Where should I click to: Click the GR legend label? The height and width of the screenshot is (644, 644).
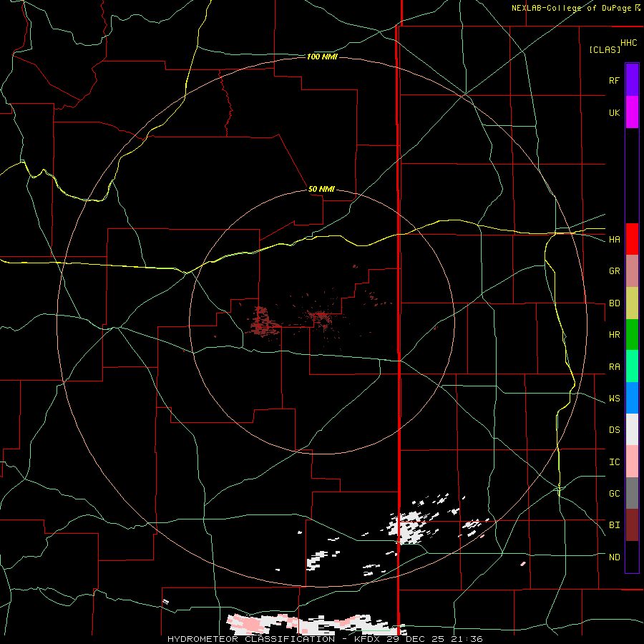coord(614,271)
